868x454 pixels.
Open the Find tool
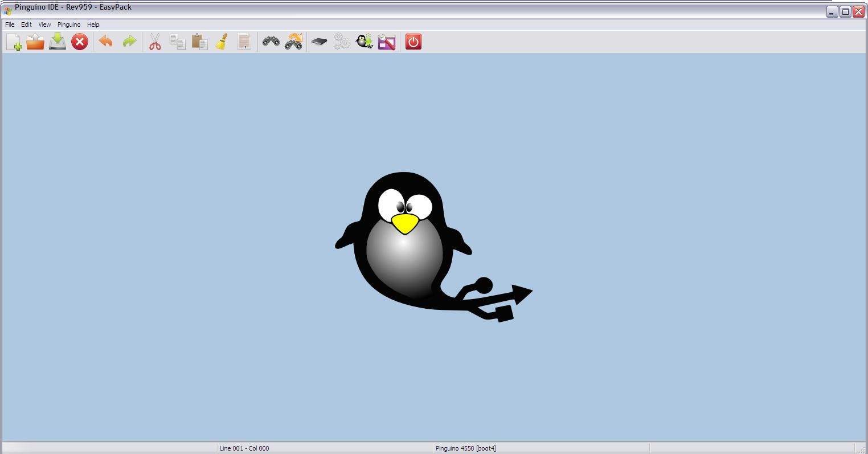(271, 41)
